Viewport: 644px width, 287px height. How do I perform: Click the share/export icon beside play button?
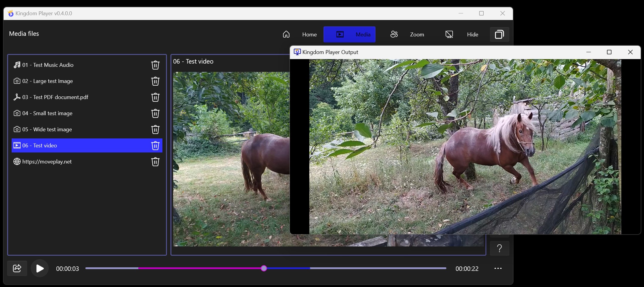click(x=17, y=269)
